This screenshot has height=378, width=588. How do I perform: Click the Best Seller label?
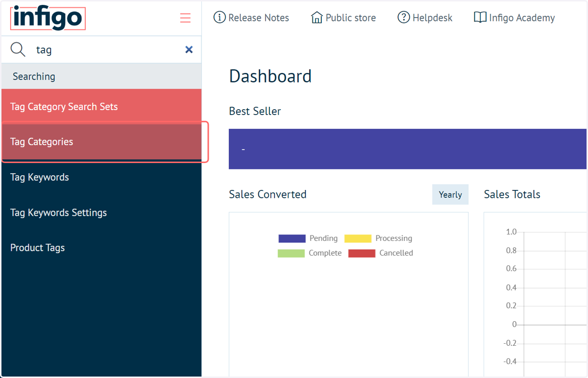click(255, 111)
